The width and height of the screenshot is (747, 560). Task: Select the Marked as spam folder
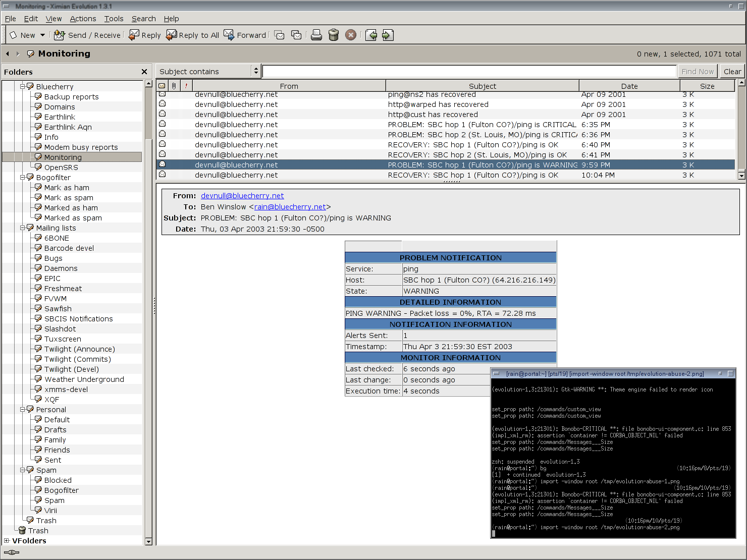pos(73,217)
